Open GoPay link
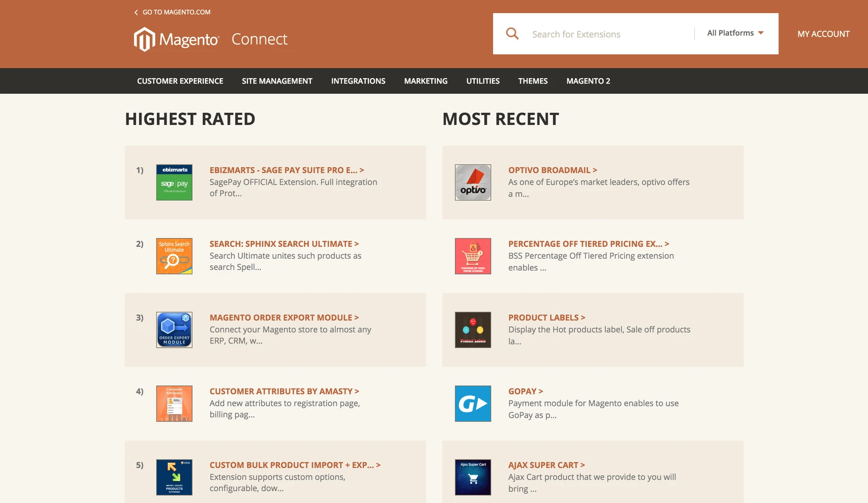The height and width of the screenshot is (503, 868). coord(525,391)
